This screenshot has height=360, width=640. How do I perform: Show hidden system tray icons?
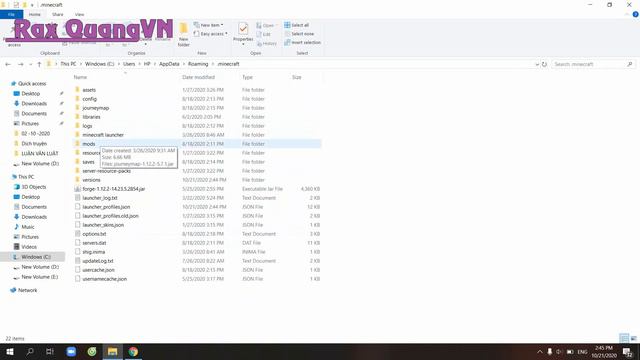540,351
